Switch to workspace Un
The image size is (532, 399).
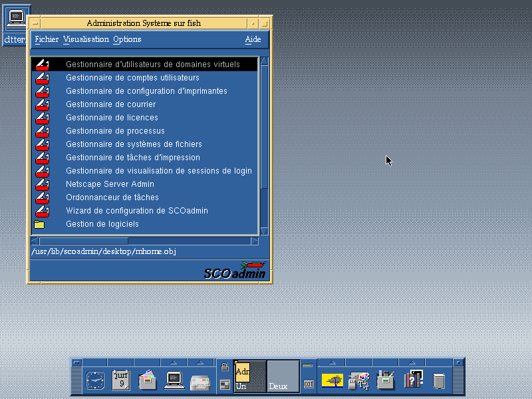point(250,376)
